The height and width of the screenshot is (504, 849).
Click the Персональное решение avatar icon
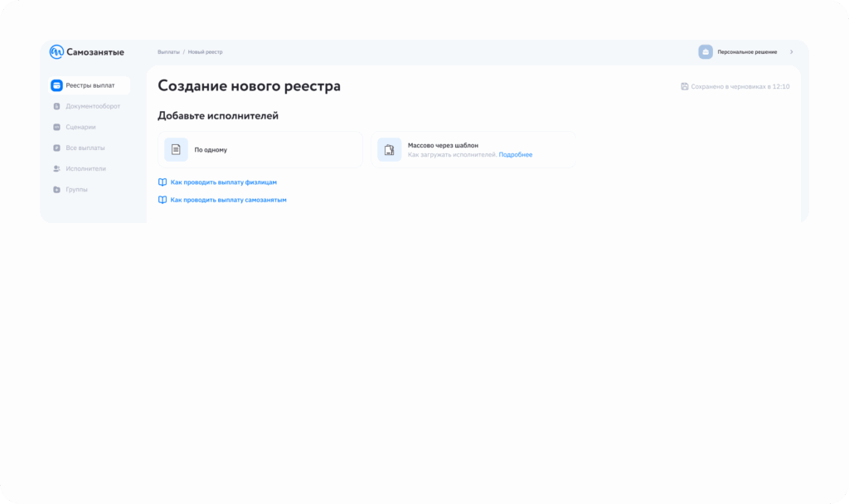706,52
